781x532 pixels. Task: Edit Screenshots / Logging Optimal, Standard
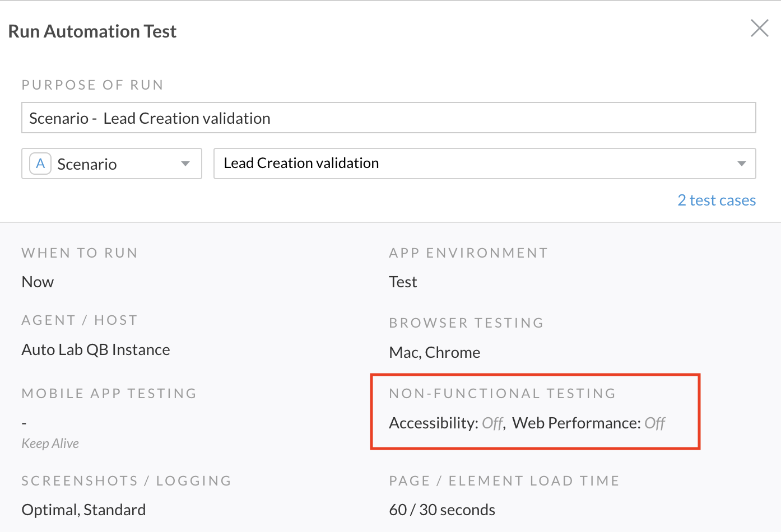[83, 510]
